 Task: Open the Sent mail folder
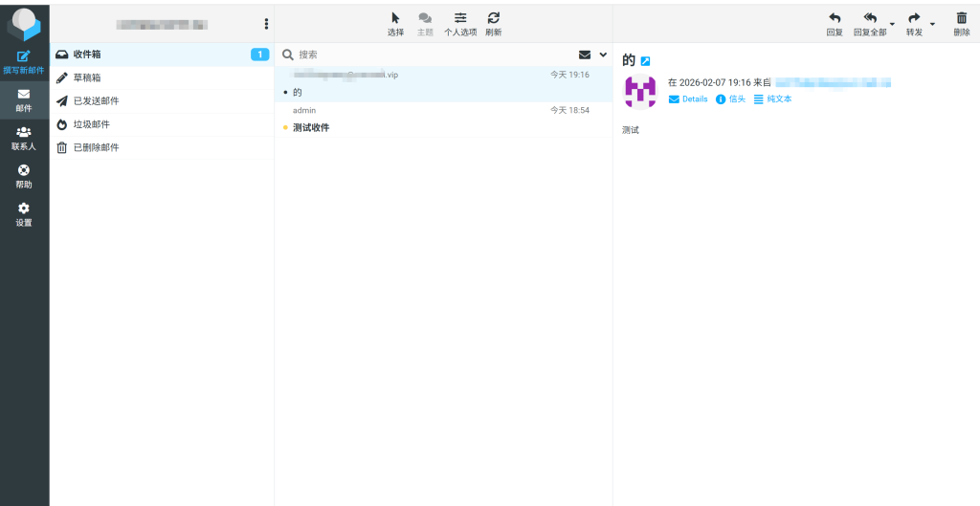(96, 100)
